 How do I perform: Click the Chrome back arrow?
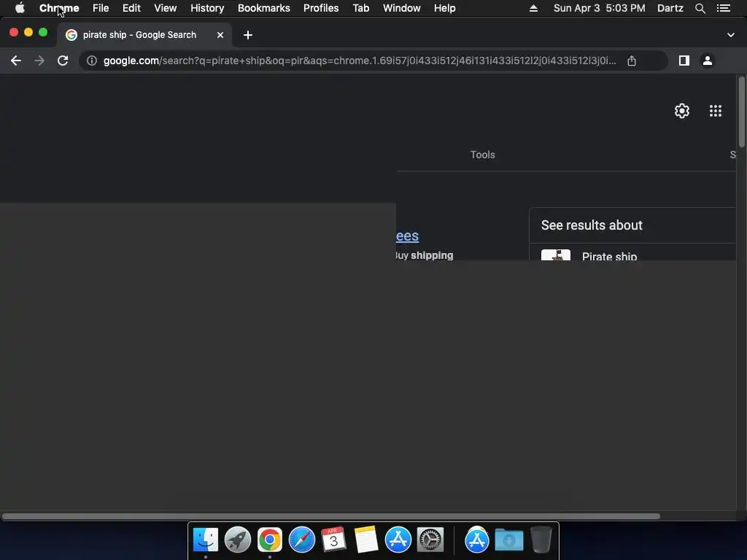coord(16,61)
